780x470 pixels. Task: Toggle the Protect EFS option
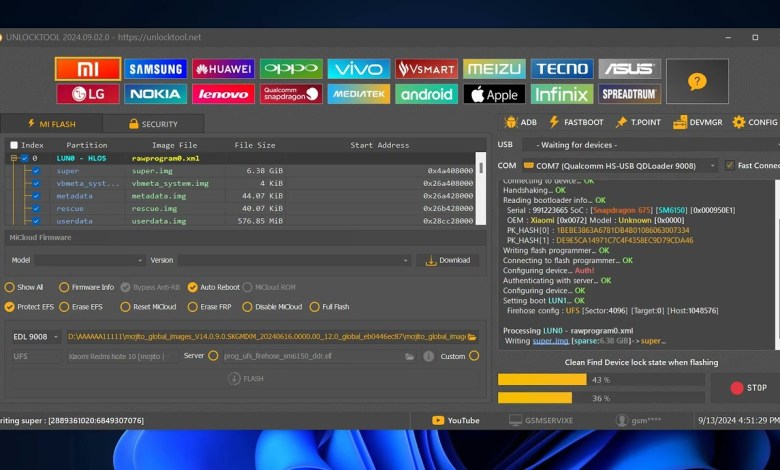[10, 307]
